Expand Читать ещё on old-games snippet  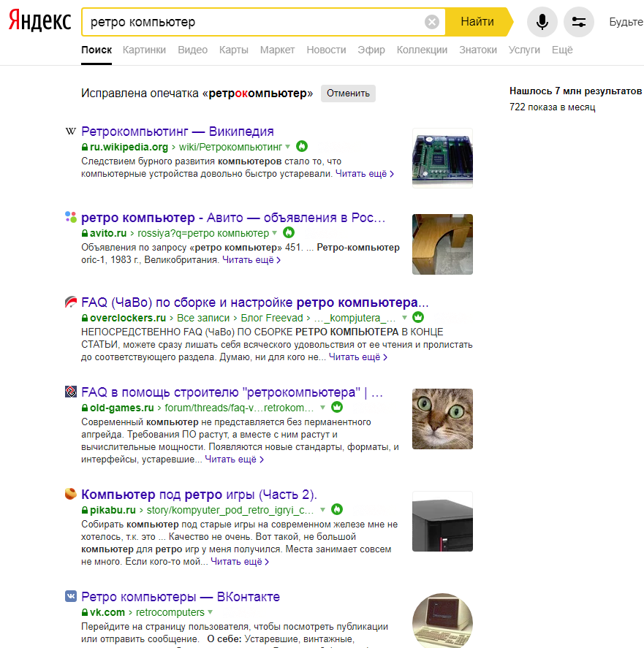point(234,459)
